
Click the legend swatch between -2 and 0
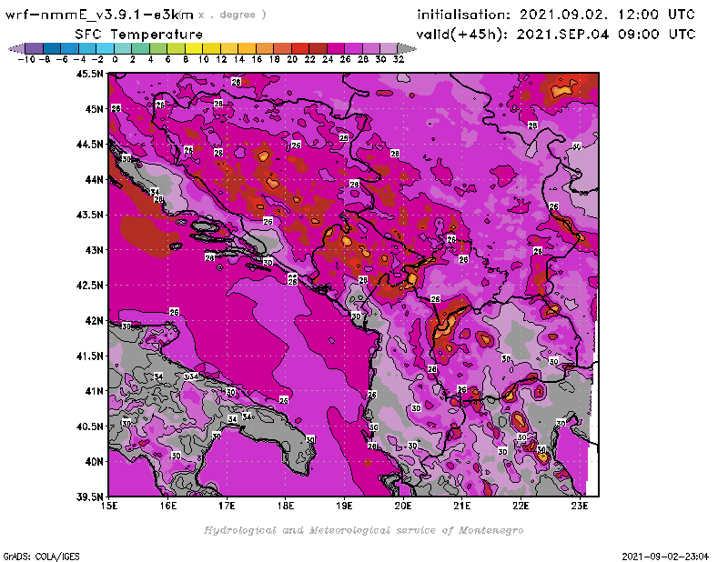(x=105, y=48)
